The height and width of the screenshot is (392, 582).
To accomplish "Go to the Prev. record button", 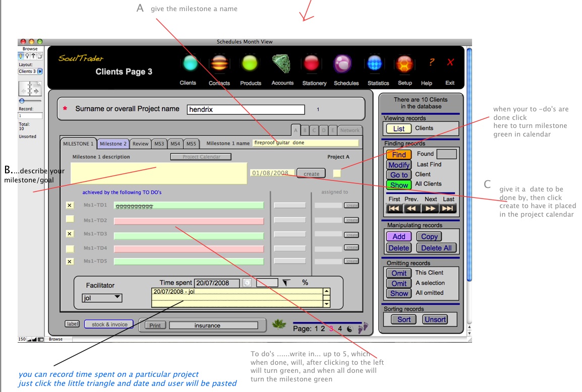I will coord(412,209).
